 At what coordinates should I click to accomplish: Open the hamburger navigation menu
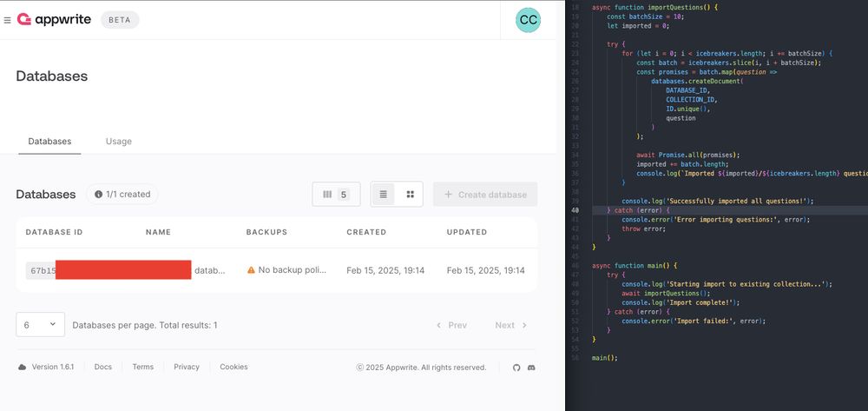pyautogui.click(x=7, y=20)
